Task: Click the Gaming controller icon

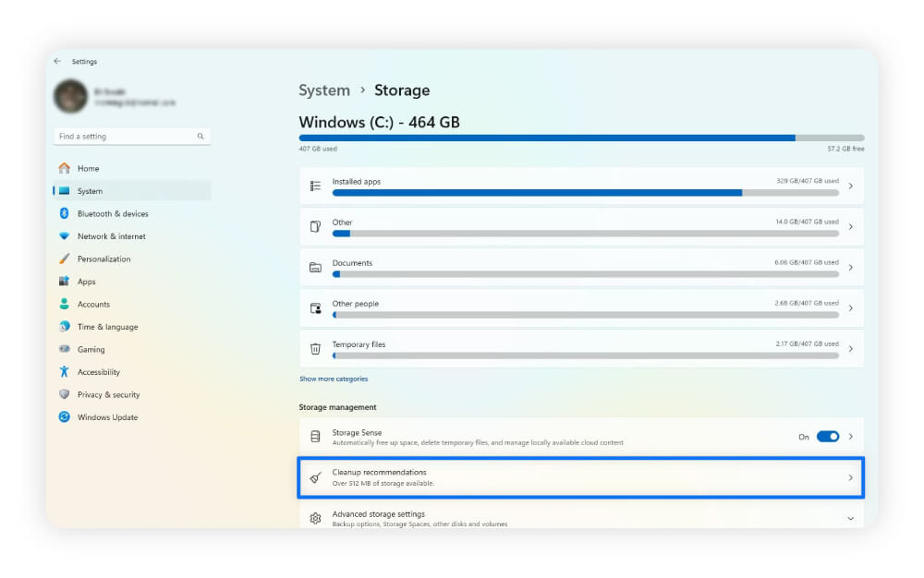Action: 65,349
